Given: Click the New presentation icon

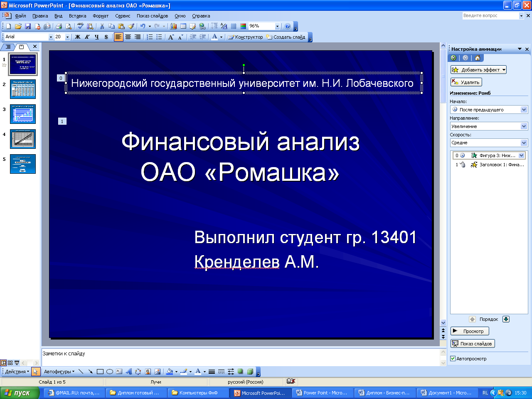Looking at the screenshot, I should pos(8,26).
